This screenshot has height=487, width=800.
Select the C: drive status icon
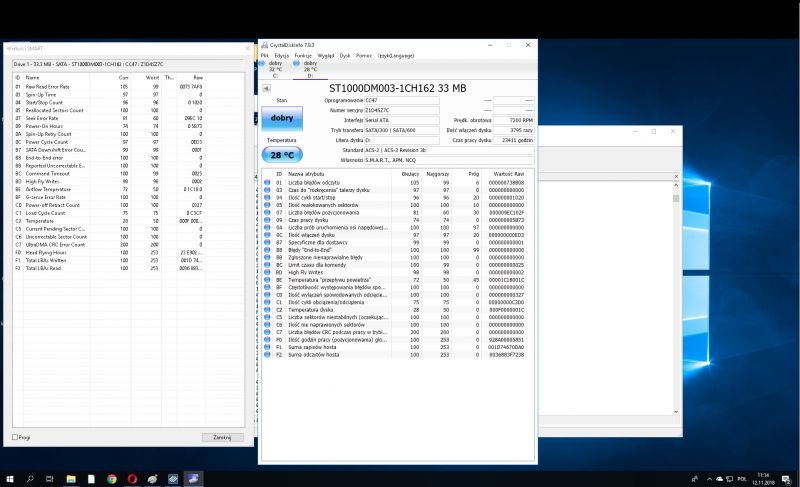click(x=262, y=63)
